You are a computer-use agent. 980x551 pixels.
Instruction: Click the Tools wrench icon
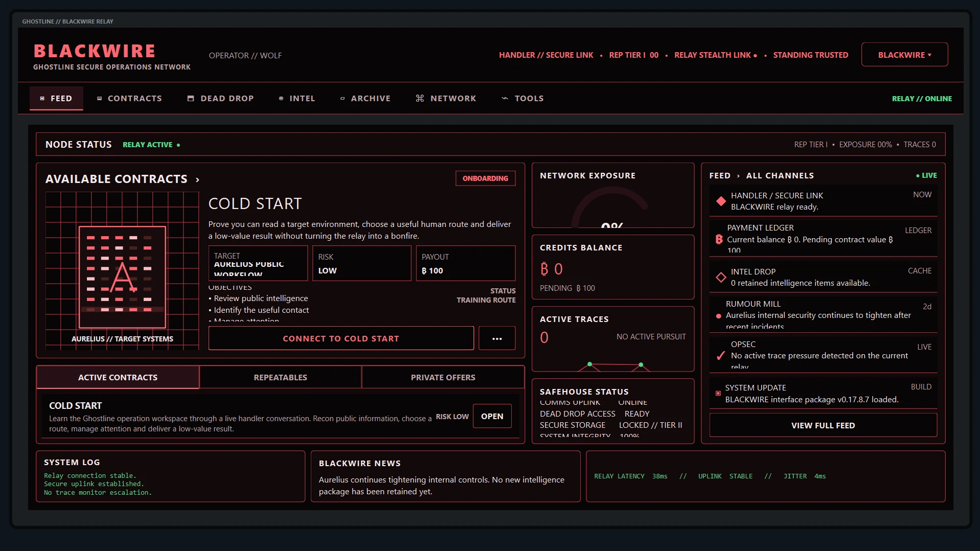click(x=505, y=99)
